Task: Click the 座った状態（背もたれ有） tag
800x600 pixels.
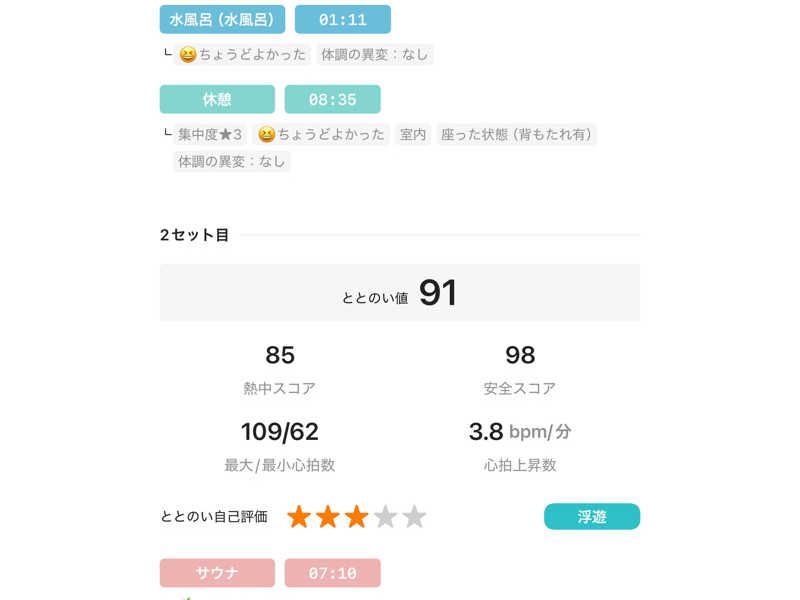Action: tap(516, 134)
